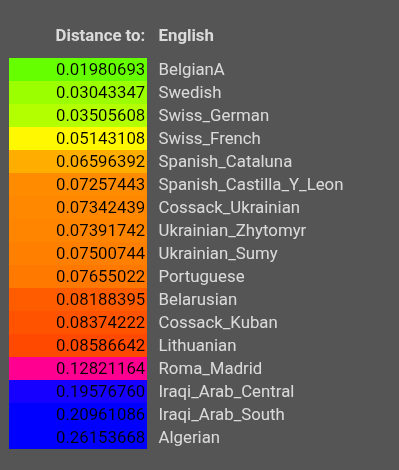
Task: Click the 'Distance to:' header label
Action: point(100,35)
